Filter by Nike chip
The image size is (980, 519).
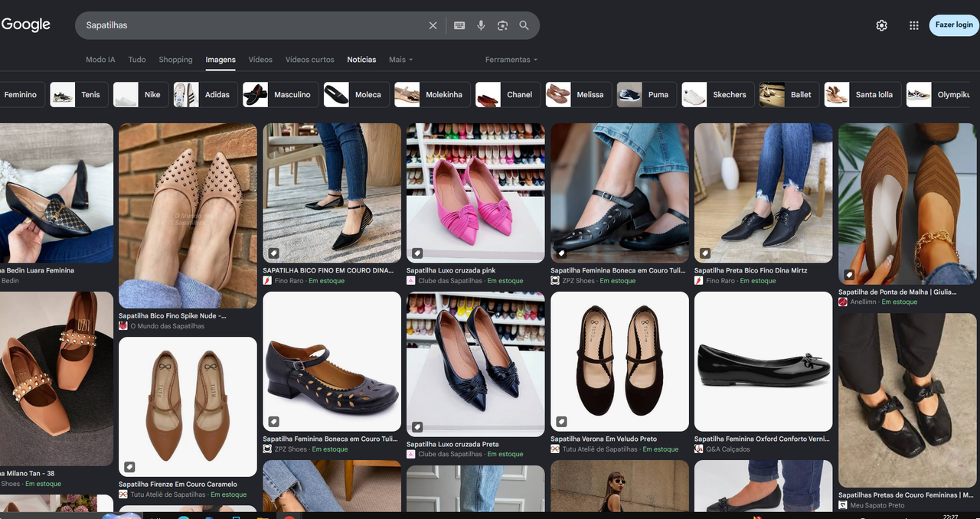141,95
